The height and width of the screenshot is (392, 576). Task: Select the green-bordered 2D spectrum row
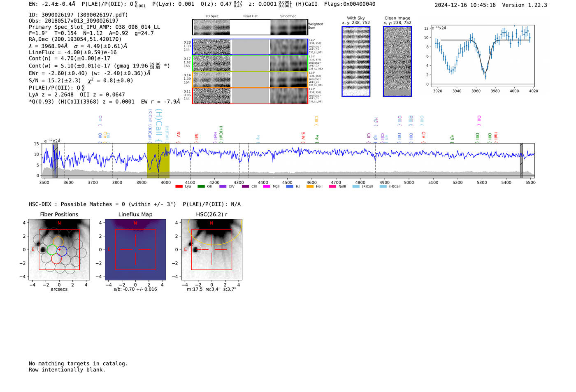point(250,63)
